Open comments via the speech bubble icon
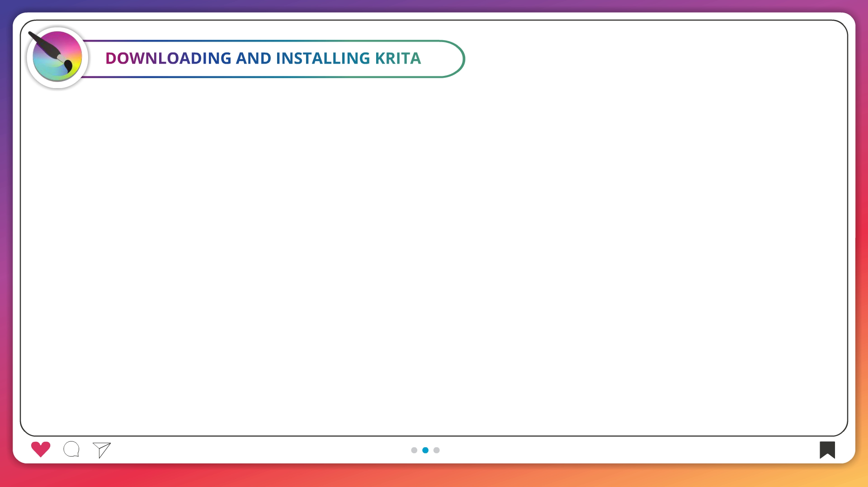The image size is (868, 487). point(71,449)
